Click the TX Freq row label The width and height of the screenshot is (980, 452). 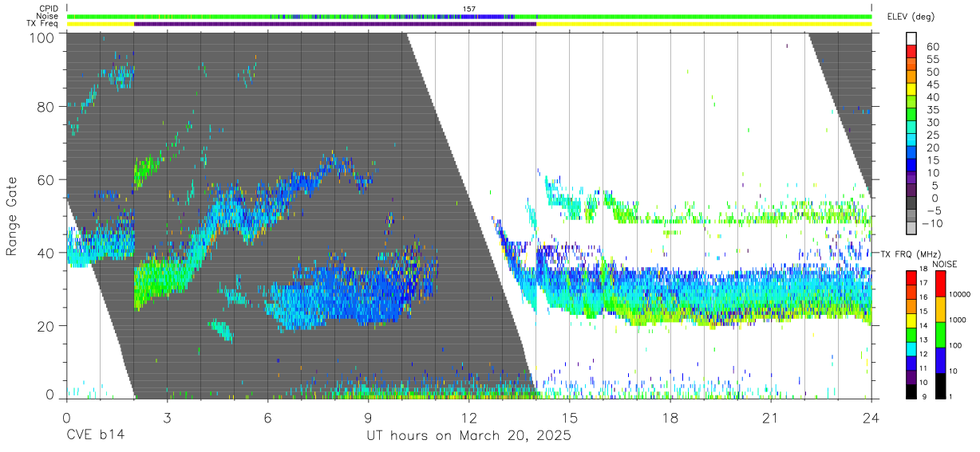(42, 24)
